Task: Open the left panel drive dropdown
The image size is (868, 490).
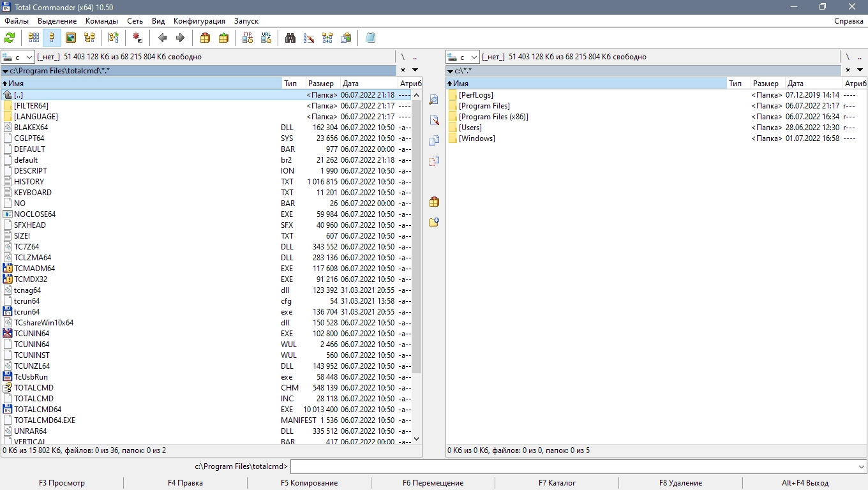Action: 18,57
